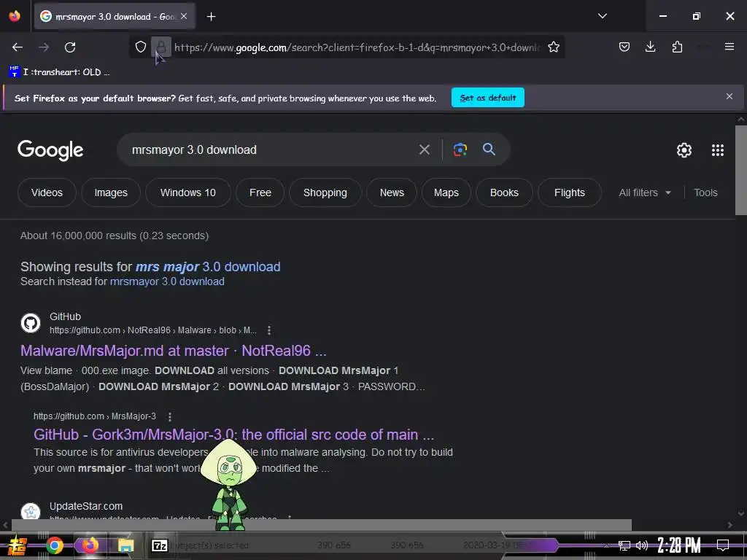Expand the All filters dropdown
The height and width of the screenshot is (560, 747).
[645, 192]
